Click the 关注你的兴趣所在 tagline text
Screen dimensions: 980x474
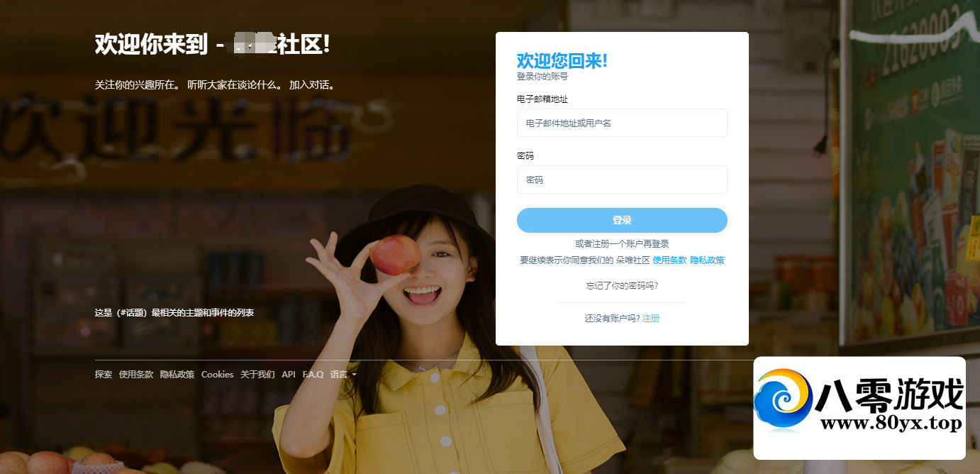point(215,85)
